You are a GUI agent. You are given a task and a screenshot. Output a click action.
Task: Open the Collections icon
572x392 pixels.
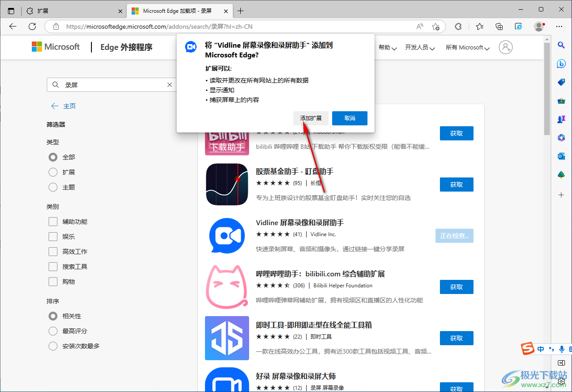tap(499, 26)
